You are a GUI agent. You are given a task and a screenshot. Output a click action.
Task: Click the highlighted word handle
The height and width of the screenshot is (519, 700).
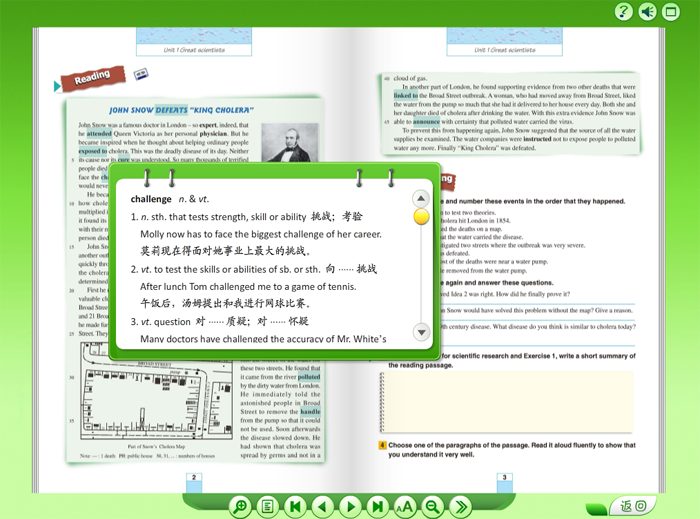[x=310, y=411]
